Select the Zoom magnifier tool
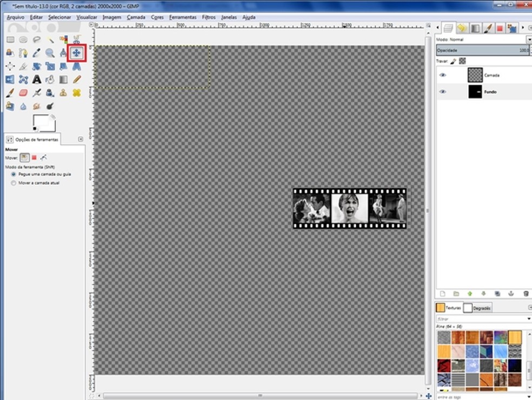The image size is (532, 400). point(50,53)
